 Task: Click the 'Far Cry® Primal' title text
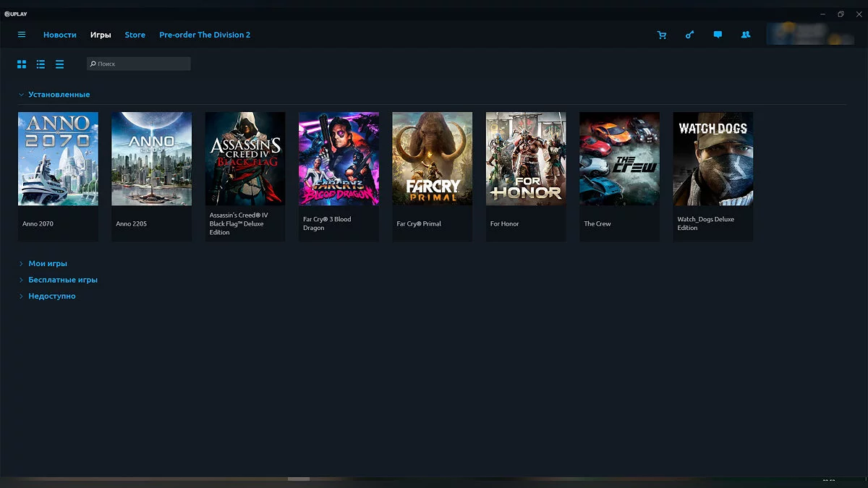point(419,224)
